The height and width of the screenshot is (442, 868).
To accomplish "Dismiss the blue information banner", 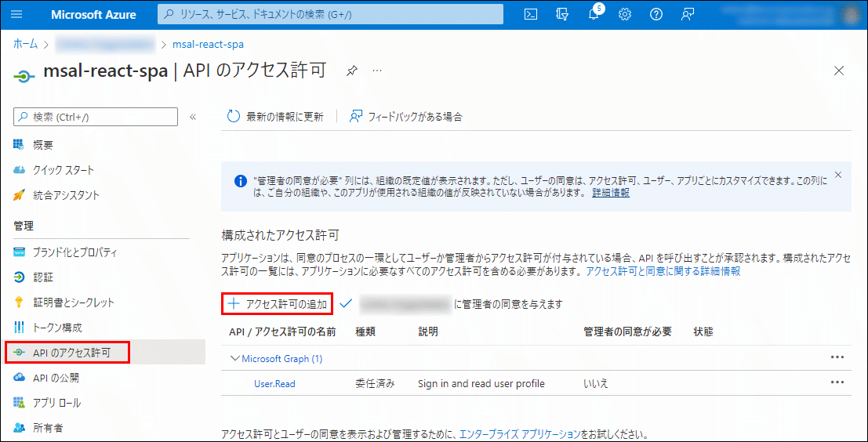I will tap(837, 175).
